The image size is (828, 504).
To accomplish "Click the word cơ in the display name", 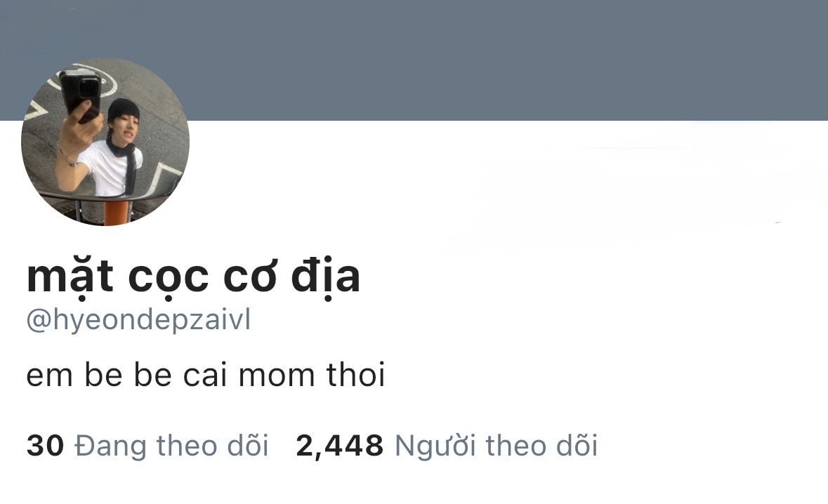I will coord(250,278).
